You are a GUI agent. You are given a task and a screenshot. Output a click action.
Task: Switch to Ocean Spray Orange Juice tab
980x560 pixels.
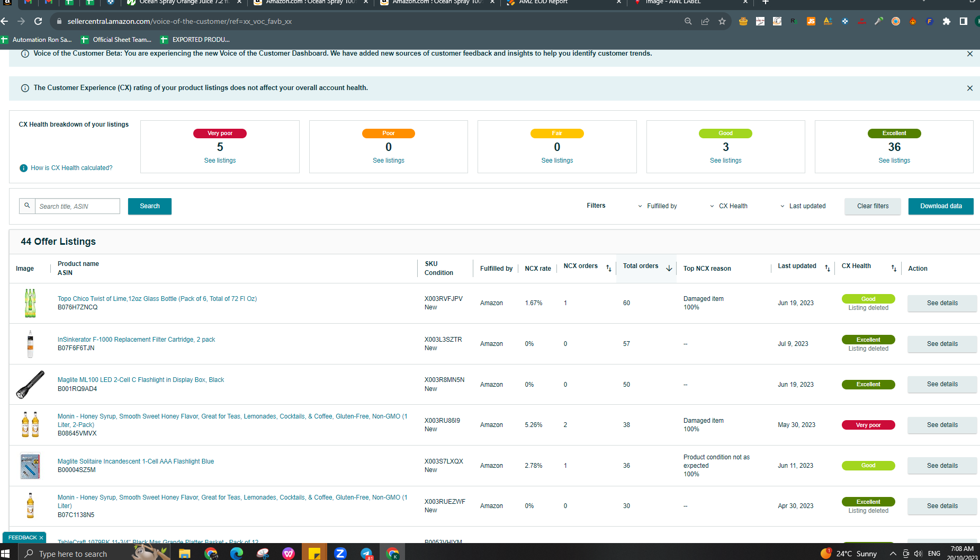tap(184, 3)
